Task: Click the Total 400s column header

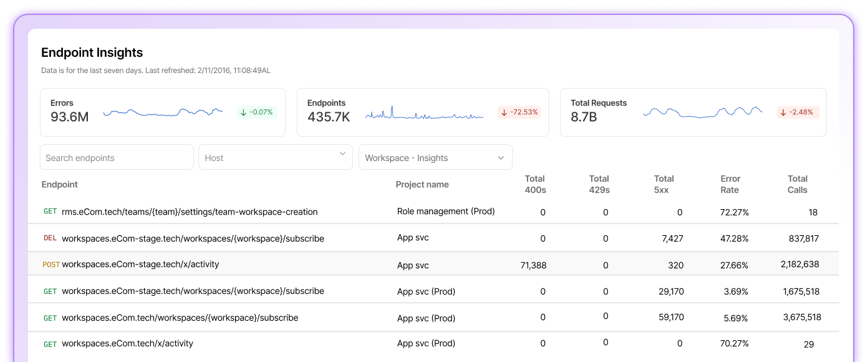Action: pos(534,184)
